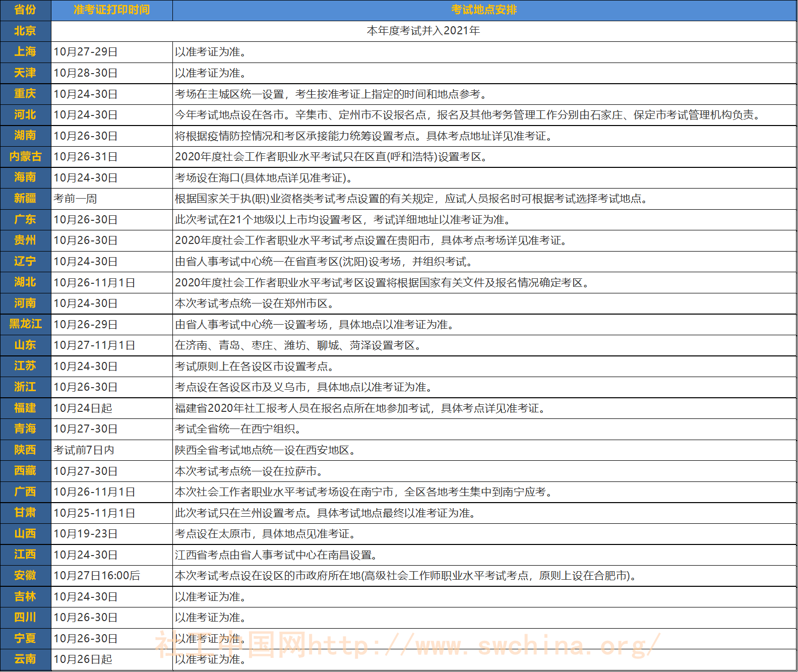This screenshot has height=672, width=798.
Task: Select the 本年度考试并入2021年 cell
Action: click(x=423, y=31)
